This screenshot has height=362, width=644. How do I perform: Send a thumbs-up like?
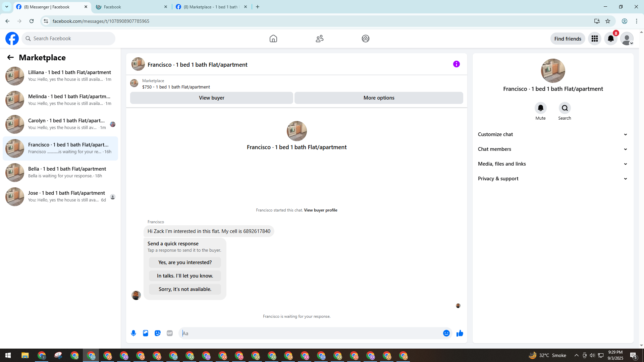[x=460, y=333]
